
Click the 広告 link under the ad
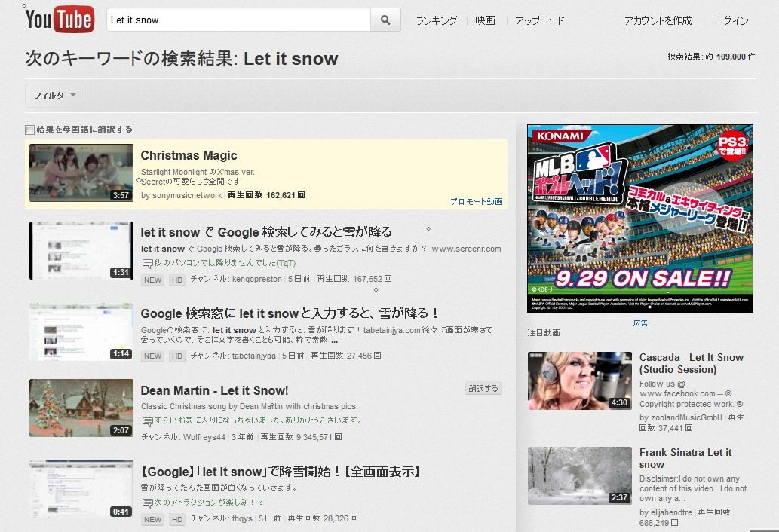(640, 323)
